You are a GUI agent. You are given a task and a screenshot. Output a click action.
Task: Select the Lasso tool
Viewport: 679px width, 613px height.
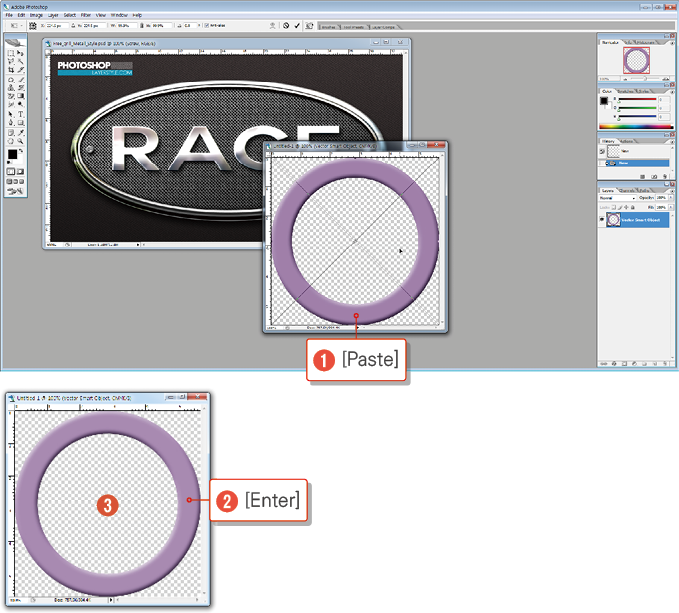11,61
